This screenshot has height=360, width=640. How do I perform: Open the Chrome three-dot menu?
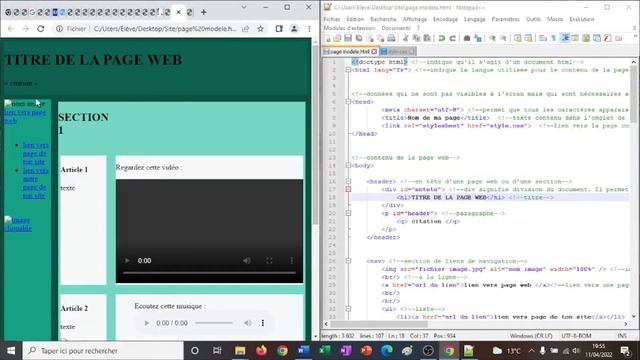click(x=309, y=29)
